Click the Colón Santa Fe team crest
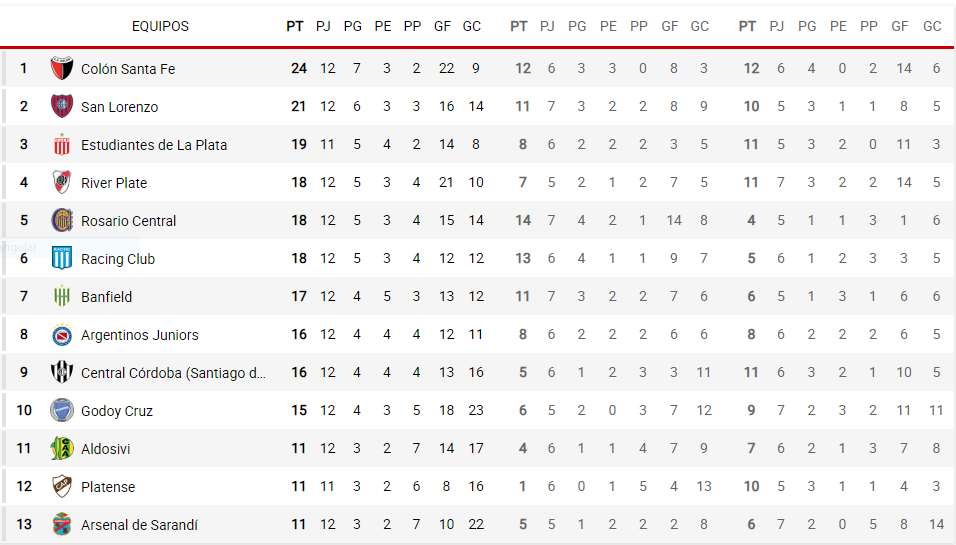956x545 pixels. coord(62,68)
